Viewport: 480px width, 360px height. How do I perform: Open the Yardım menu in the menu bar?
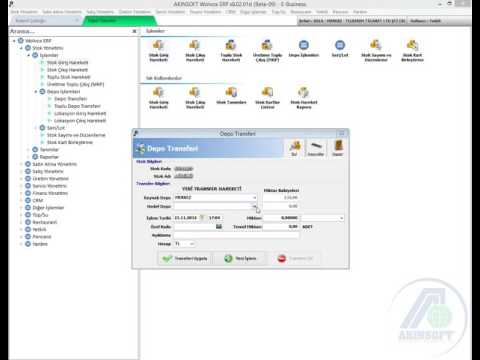tap(360, 12)
